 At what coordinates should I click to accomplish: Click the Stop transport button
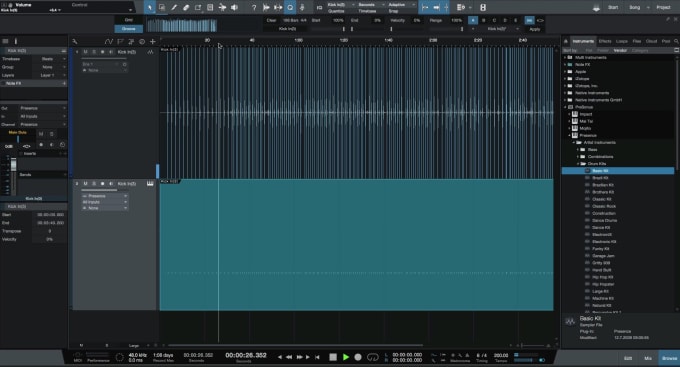[x=333, y=357]
